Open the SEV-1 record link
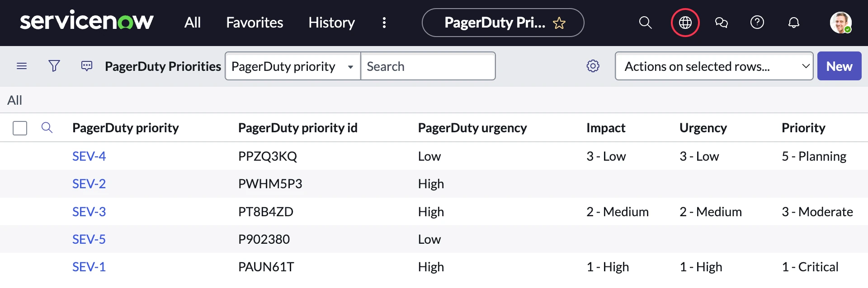Screen dimensions: 868x288 pos(89,267)
